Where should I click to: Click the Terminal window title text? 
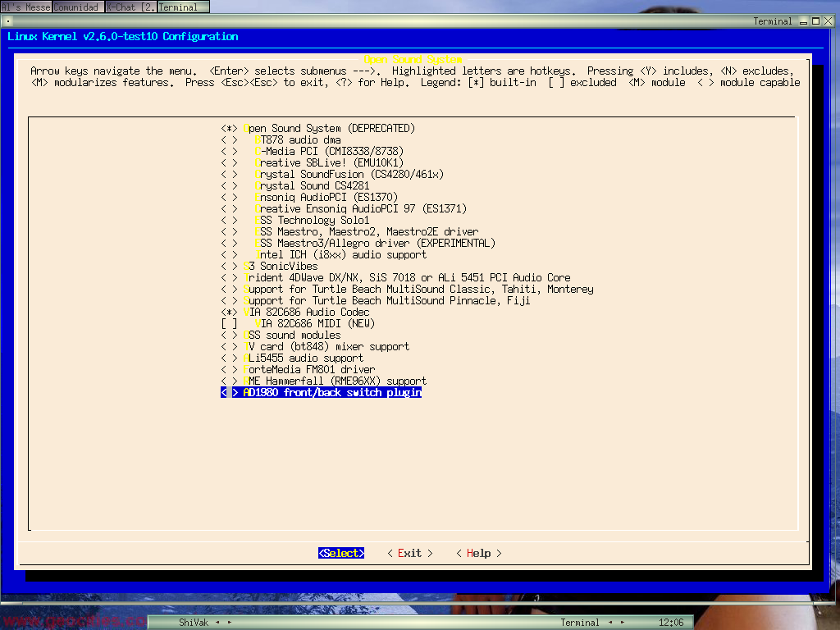coord(773,21)
